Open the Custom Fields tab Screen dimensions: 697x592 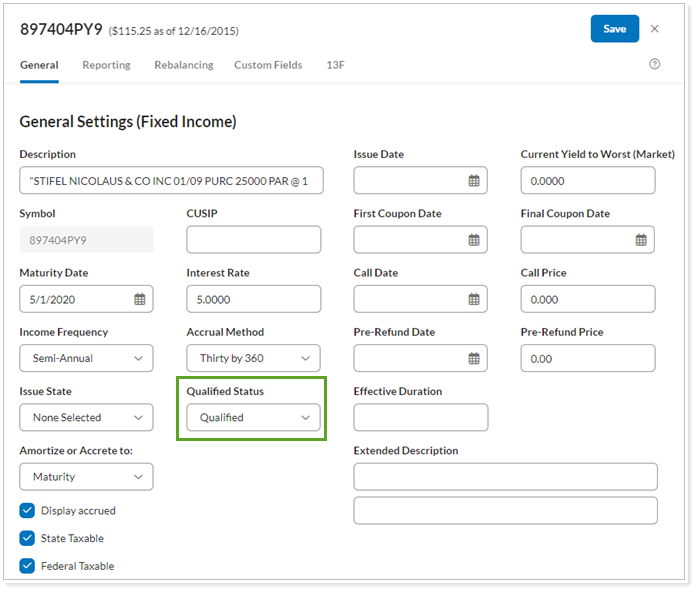[x=267, y=65]
